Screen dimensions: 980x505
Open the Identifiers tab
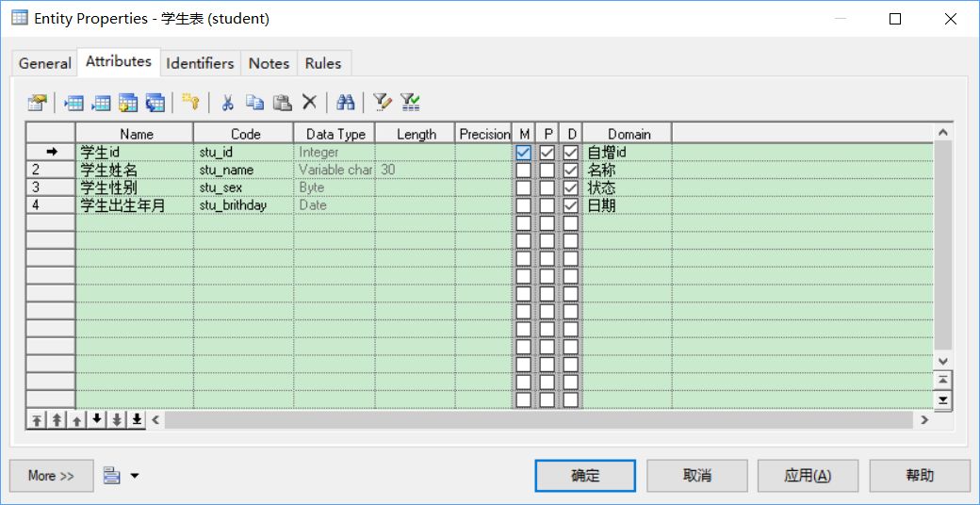(200, 63)
